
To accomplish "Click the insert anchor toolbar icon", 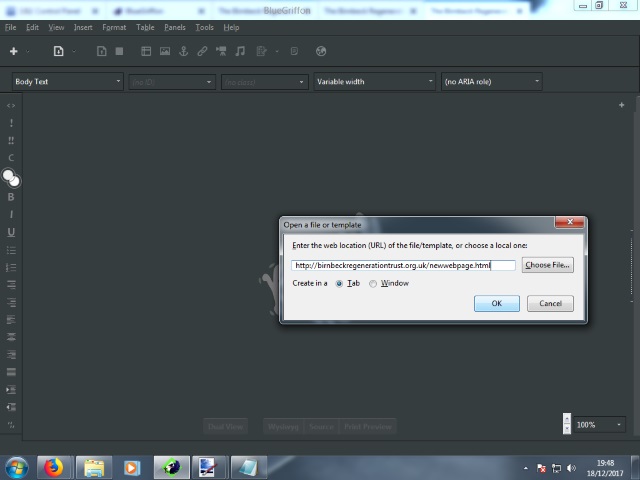I will point(183,51).
